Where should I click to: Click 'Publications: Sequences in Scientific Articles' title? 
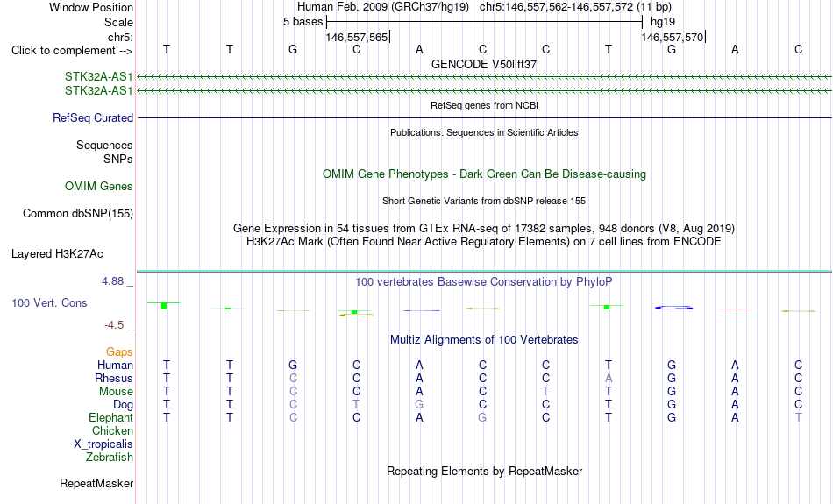click(484, 132)
